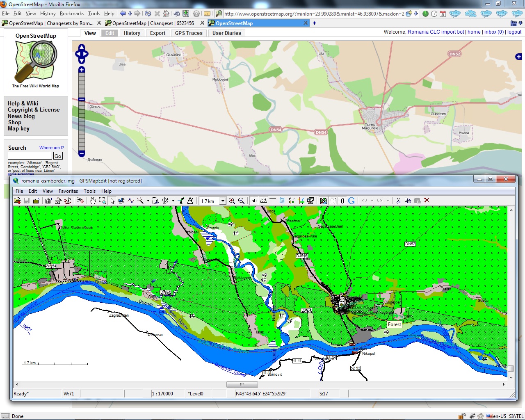Screen dimensions: 525x420
Task: Toggle the map view mode button
Action: click(323, 201)
